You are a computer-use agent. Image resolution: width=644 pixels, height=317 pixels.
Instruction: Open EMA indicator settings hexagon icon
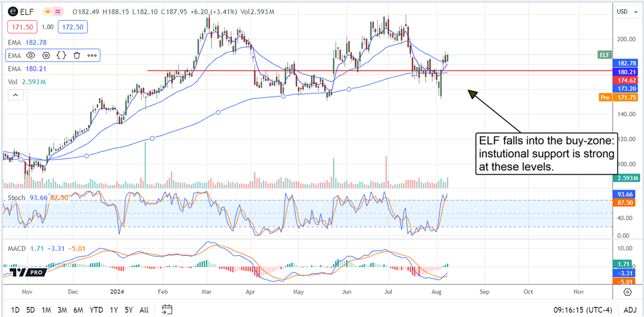(46, 55)
